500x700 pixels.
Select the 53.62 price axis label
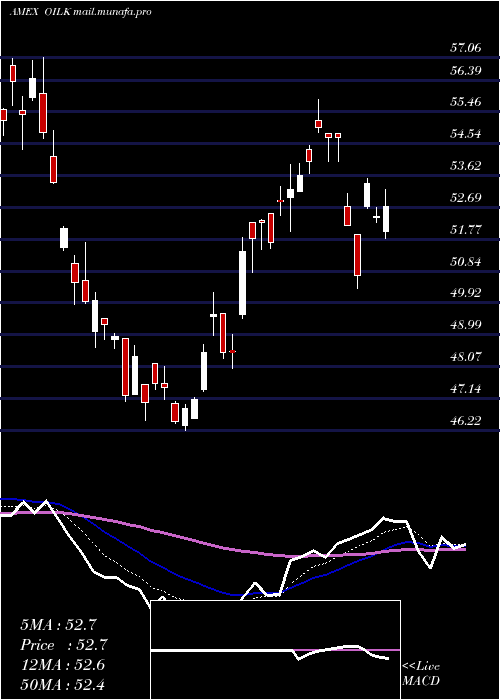click(x=466, y=166)
